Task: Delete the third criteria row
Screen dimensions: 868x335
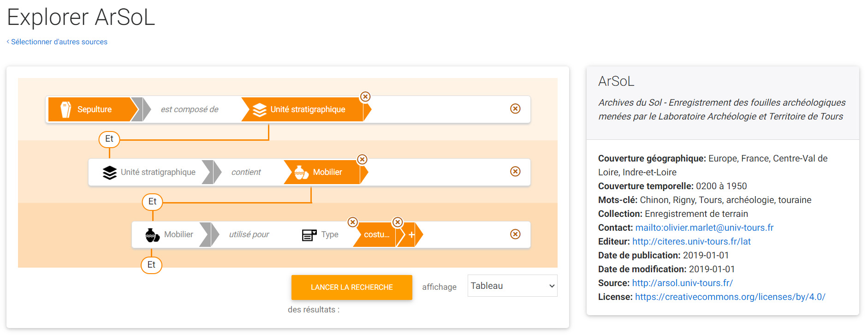Action: tap(515, 234)
